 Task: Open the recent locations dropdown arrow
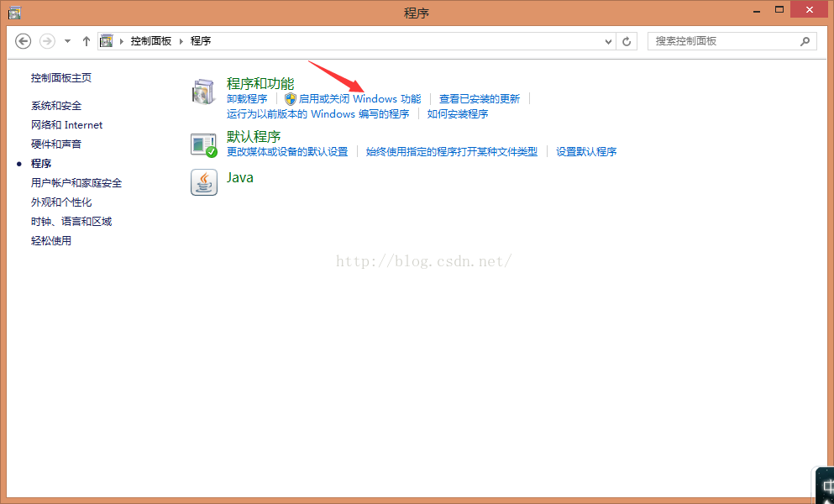pyautogui.click(x=67, y=41)
